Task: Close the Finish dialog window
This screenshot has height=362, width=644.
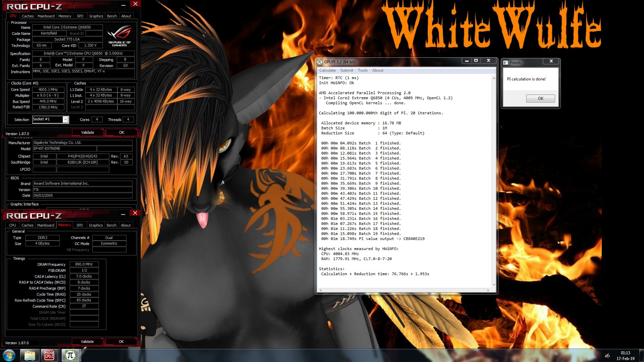Action: (551, 61)
